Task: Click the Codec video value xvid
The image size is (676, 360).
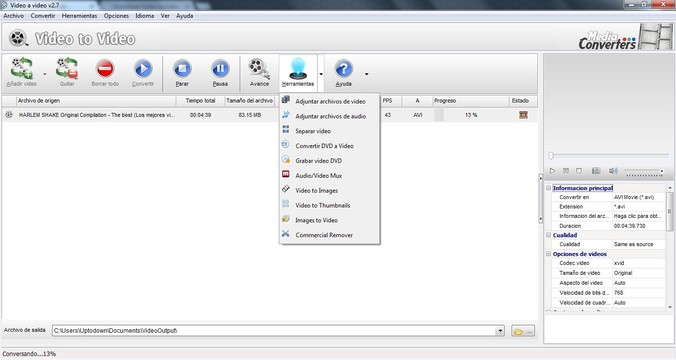Action: 639,263
